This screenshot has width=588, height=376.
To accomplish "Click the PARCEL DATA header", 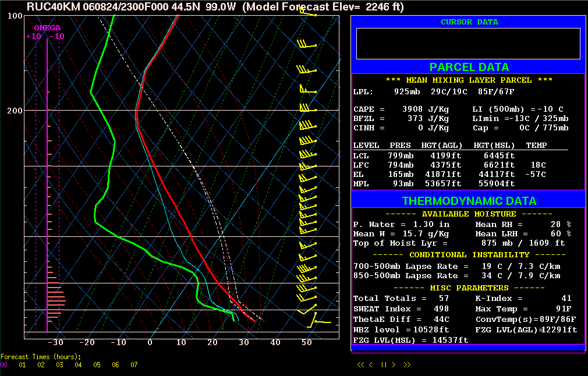I will tap(469, 67).
